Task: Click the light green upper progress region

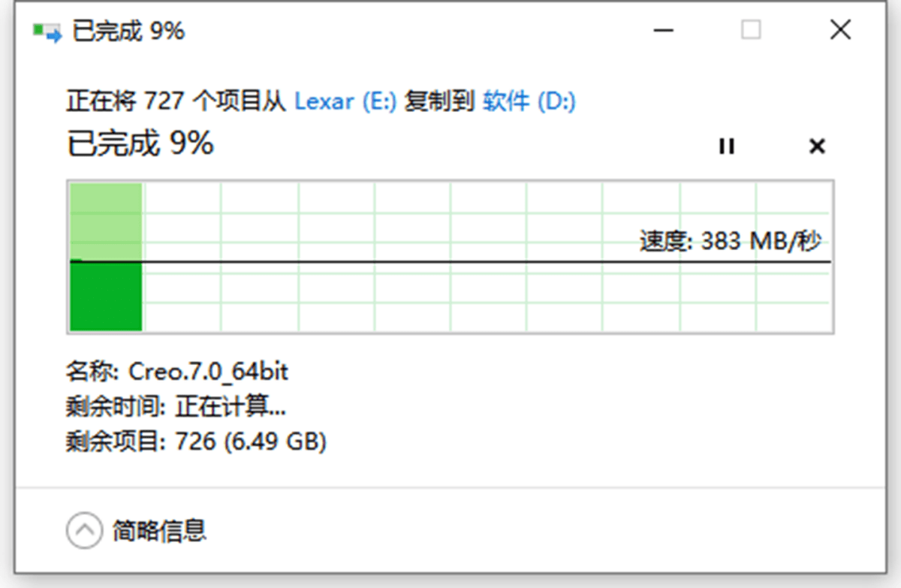Action: [106, 221]
